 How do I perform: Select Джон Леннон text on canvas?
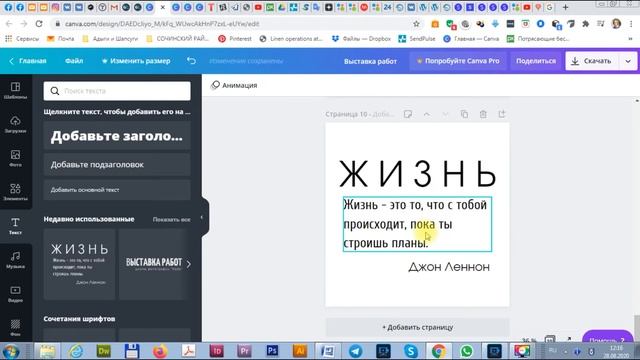[449, 267]
